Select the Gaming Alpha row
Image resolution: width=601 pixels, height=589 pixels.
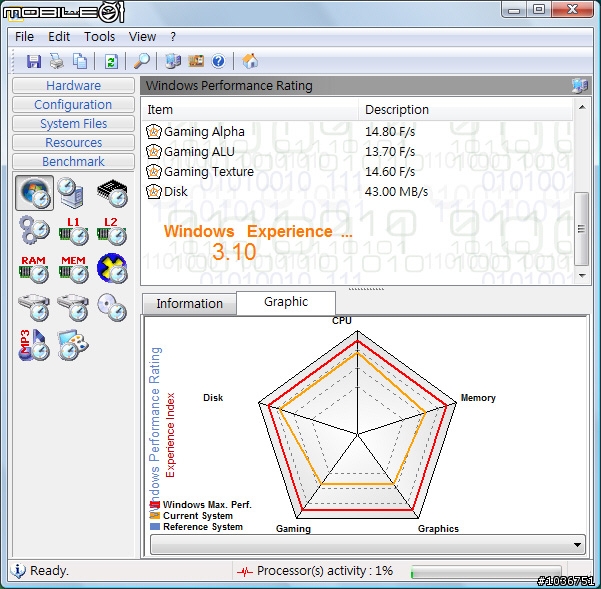[x=358, y=132]
